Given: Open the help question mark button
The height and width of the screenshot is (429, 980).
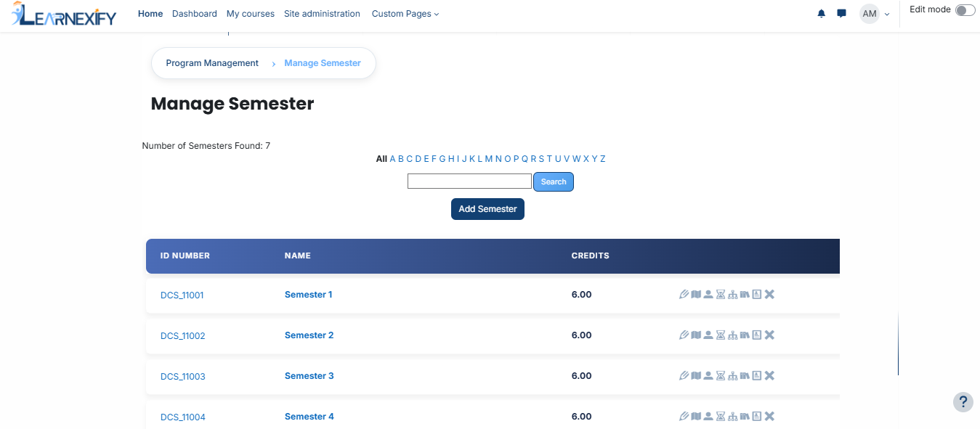Looking at the screenshot, I should pos(963,402).
